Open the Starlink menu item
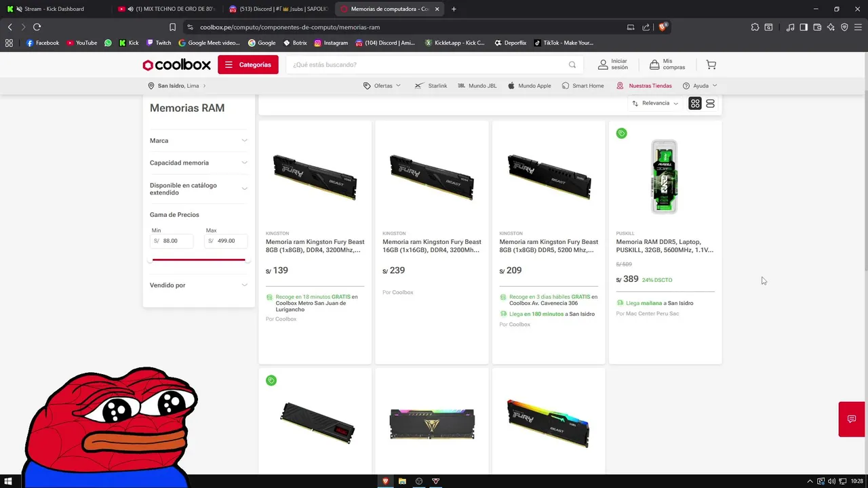868x488 pixels. (431, 86)
